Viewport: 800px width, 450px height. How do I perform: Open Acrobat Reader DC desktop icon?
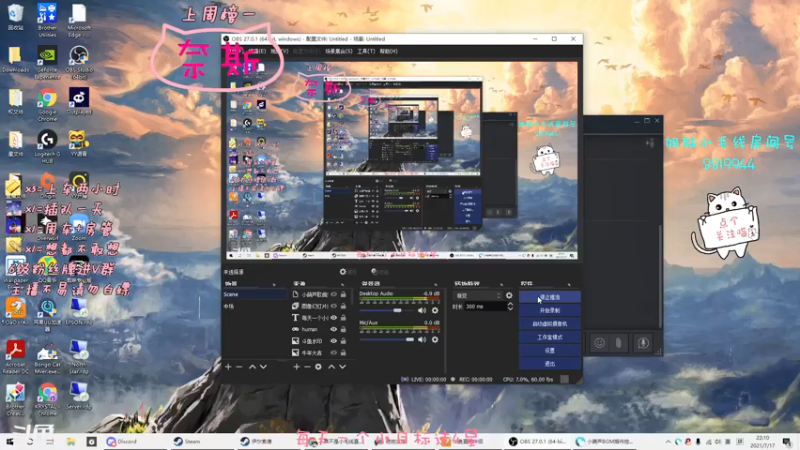(16, 357)
